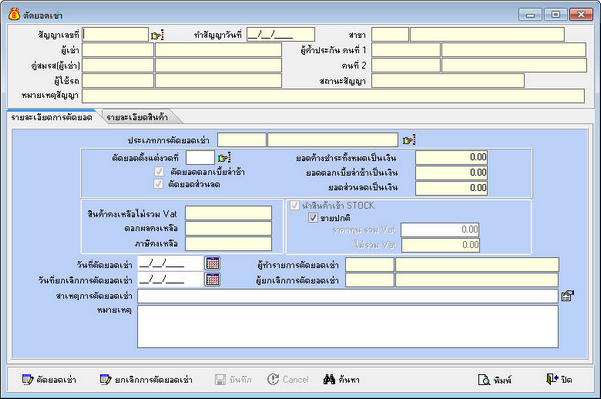601x399 pixels.
Task: Click the ภาษีคงเหลือ field
Action: [228, 244]
